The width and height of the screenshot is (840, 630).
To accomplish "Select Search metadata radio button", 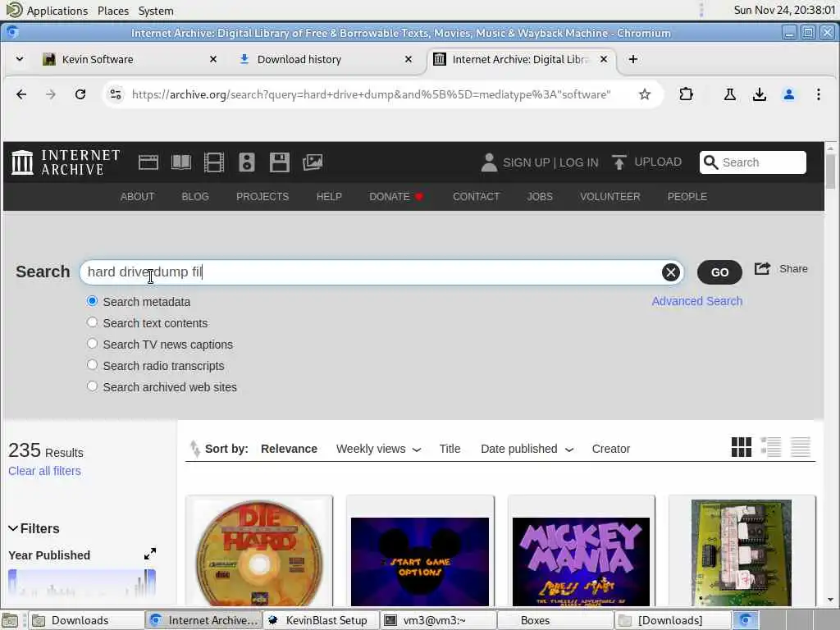I will pyautogui.click(x=92, y=301).
